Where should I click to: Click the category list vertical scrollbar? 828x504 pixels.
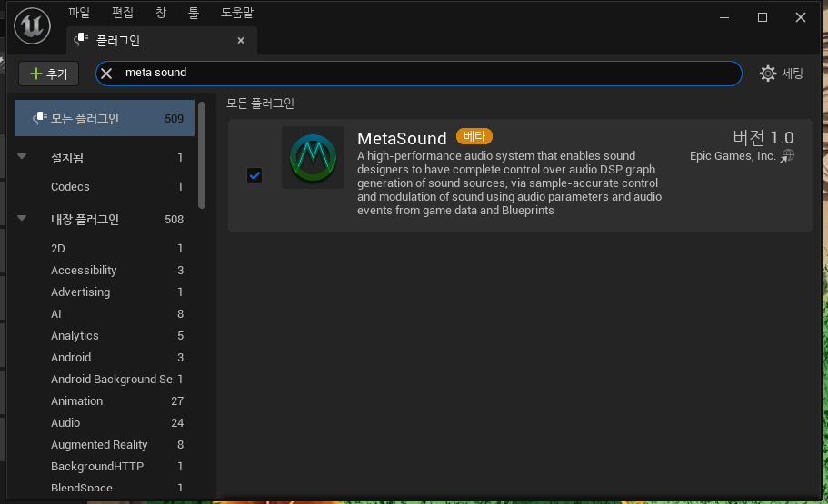pyautogui.click(x=202, y=155)
